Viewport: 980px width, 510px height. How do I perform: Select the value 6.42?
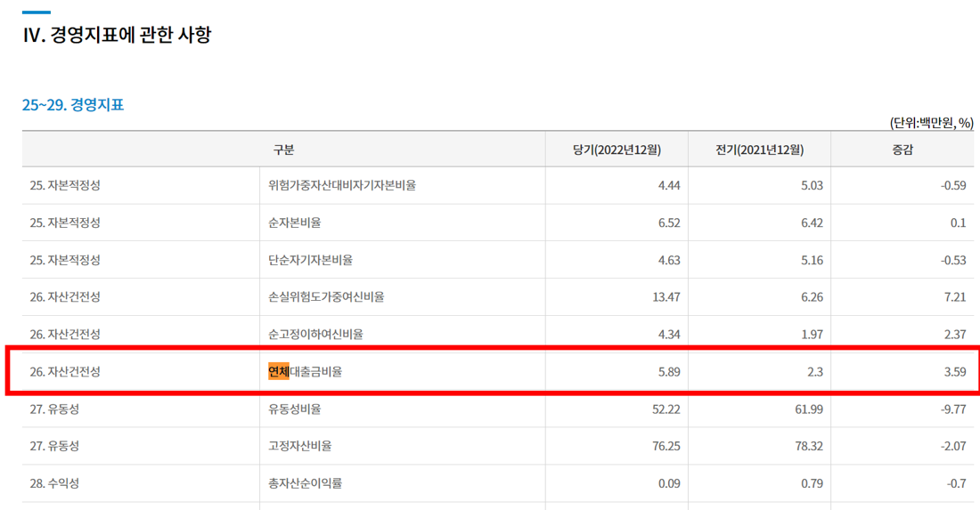coord(812,223)
